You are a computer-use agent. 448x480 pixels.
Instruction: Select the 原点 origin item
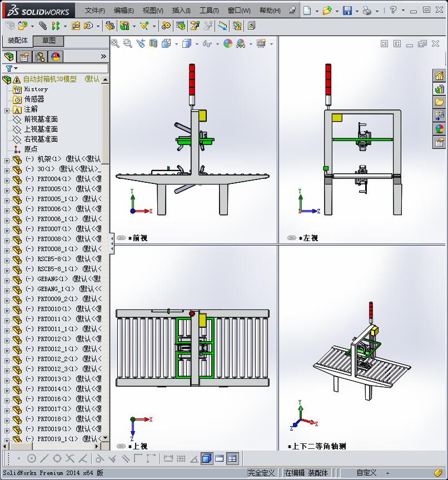pyautogui.click(x=31, y=149)
